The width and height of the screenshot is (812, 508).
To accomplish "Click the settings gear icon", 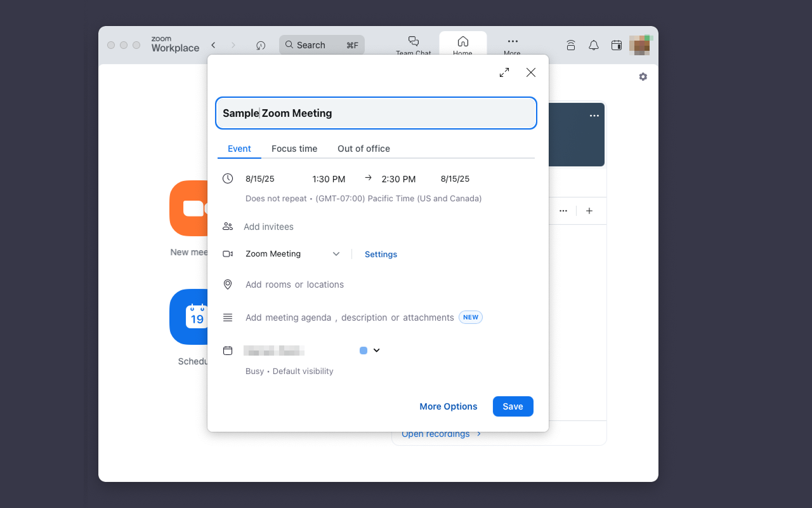I will point(643,77).
